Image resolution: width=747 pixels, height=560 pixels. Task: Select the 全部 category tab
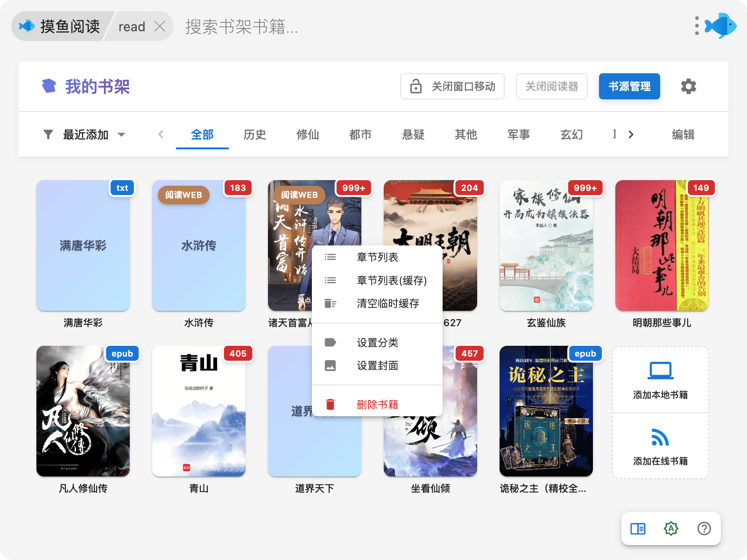pos(202,135)
